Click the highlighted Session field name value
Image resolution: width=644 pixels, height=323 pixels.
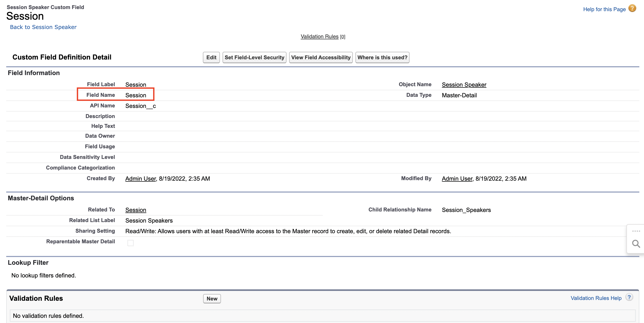pyautogui.click(x=136, y=95)
